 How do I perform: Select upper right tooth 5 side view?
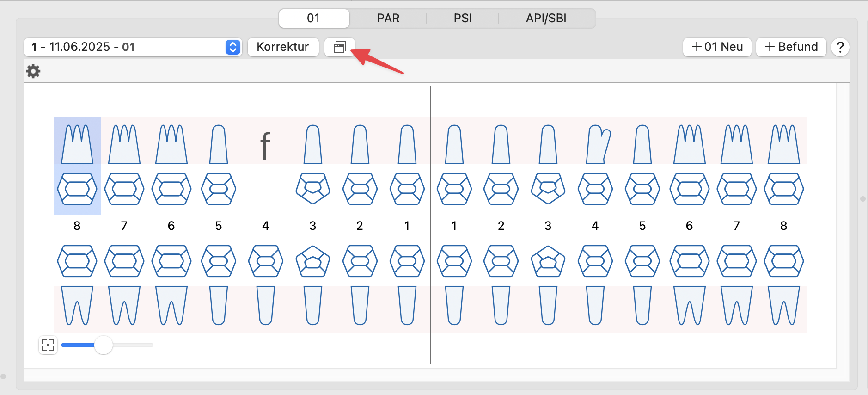tap(219, 144)
